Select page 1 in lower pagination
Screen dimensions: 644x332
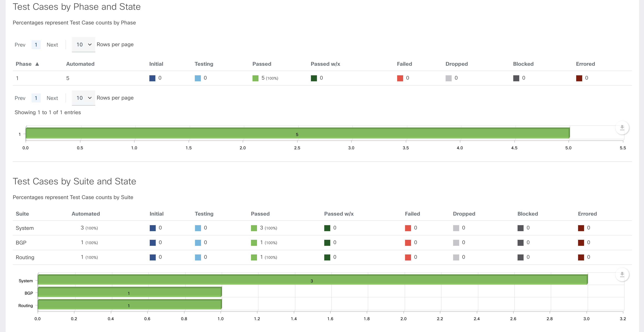[x=36, y=98]
